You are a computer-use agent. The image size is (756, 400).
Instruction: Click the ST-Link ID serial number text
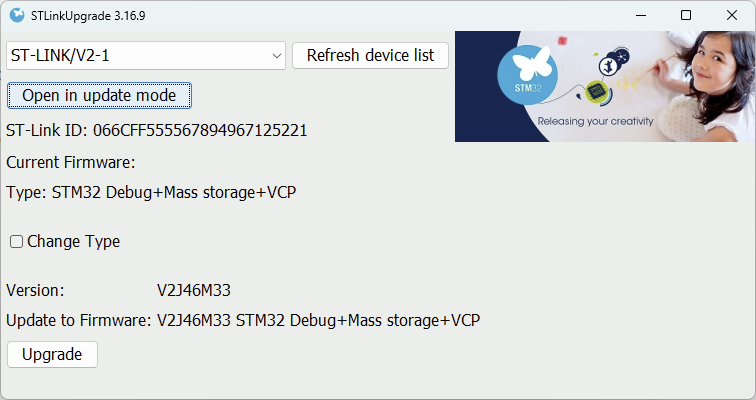[x=200, y=130]
